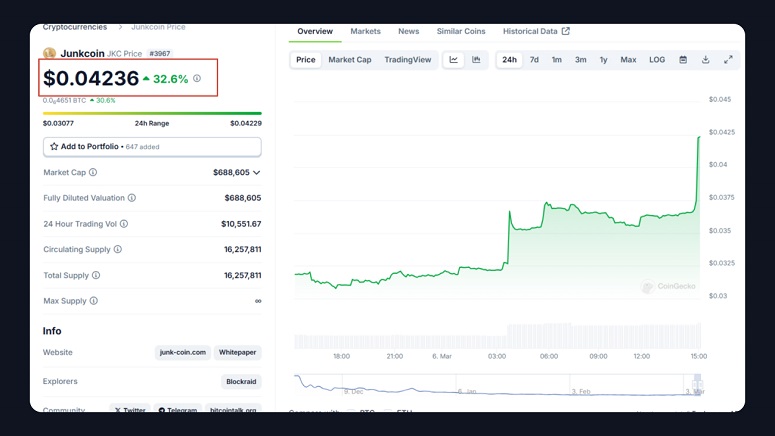Switch to candlestick chart icon
Screen dimensions: 775x436
click(x=476, y=60)
